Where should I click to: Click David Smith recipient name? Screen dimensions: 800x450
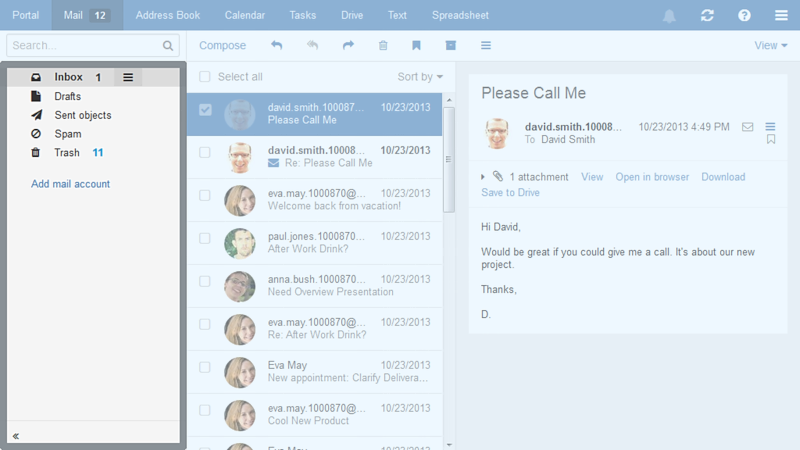(x=568, y=139)
